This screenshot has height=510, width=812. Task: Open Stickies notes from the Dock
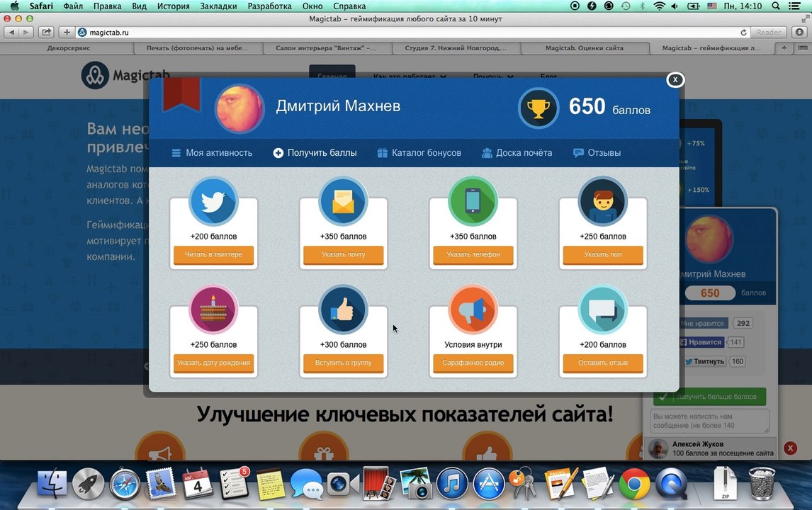(x=271, y=484)
